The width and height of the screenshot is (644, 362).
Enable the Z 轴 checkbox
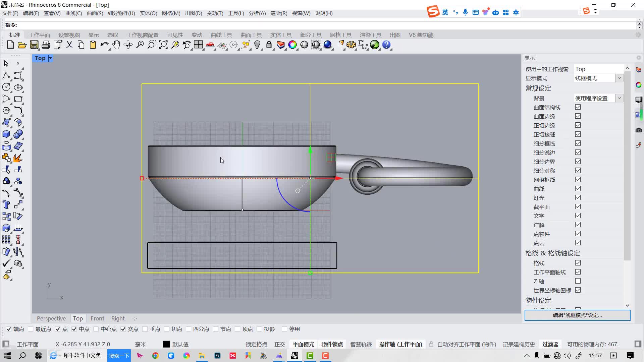click(x=578, y=281)
